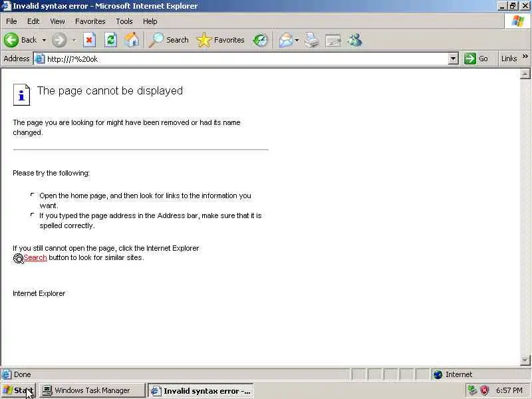Expand the Links toolbar chevron
Image resolution: width=532 pixels, height=399 pixels.
click(525, 57)
